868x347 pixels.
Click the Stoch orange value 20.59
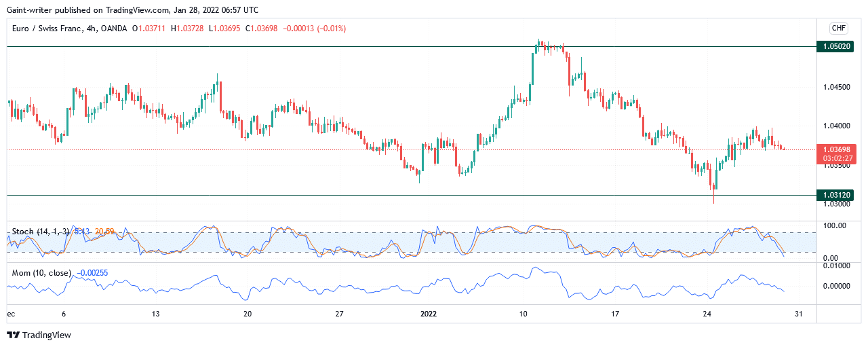pos(103,232)
